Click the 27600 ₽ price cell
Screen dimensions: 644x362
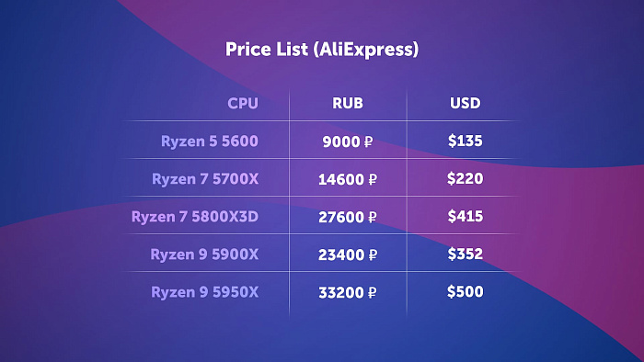[x=348, y=217]
